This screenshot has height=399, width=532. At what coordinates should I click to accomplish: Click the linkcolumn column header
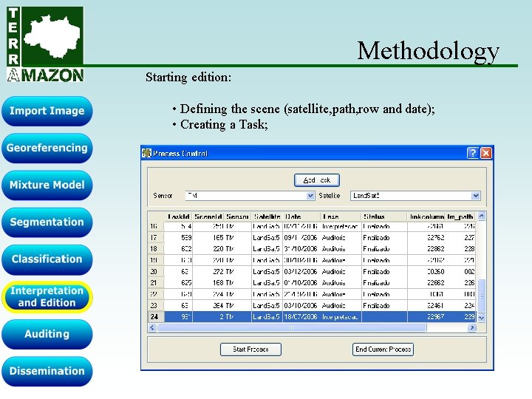[426, 216]
